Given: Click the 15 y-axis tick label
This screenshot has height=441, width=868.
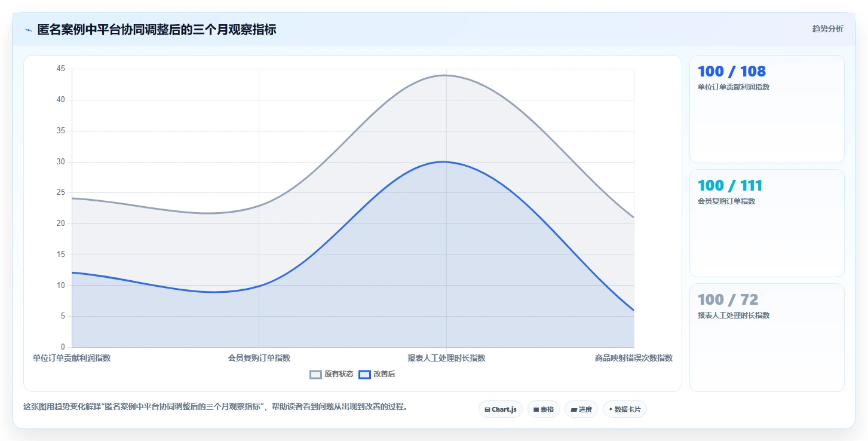Looking at the screenshot, I should tap(60, 255).
